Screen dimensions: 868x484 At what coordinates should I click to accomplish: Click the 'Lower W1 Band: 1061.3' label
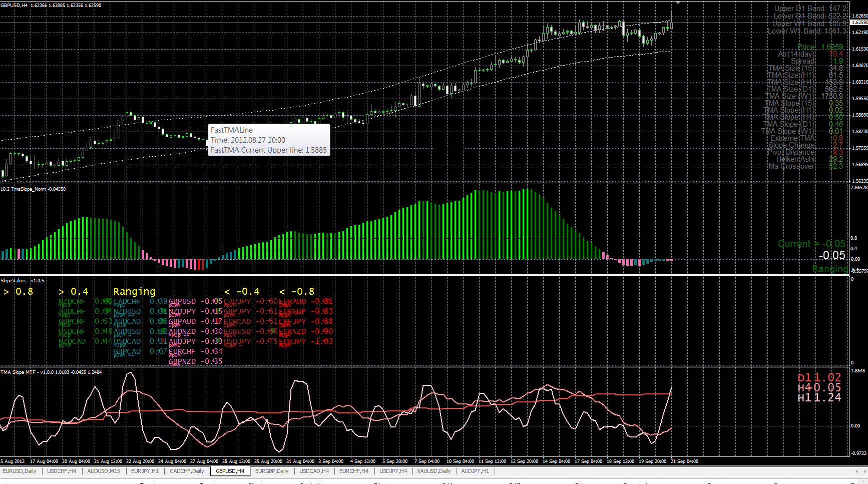coord(808,31)
